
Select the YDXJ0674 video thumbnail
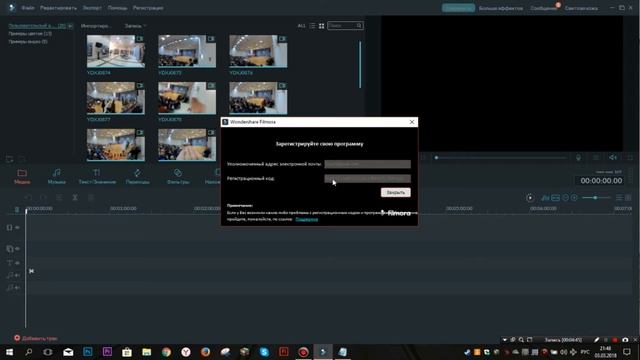pos(116,51)
